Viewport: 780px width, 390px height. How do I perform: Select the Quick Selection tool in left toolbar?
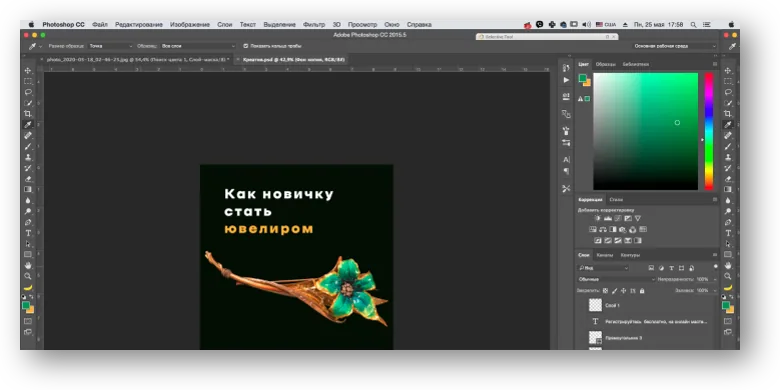28,103
